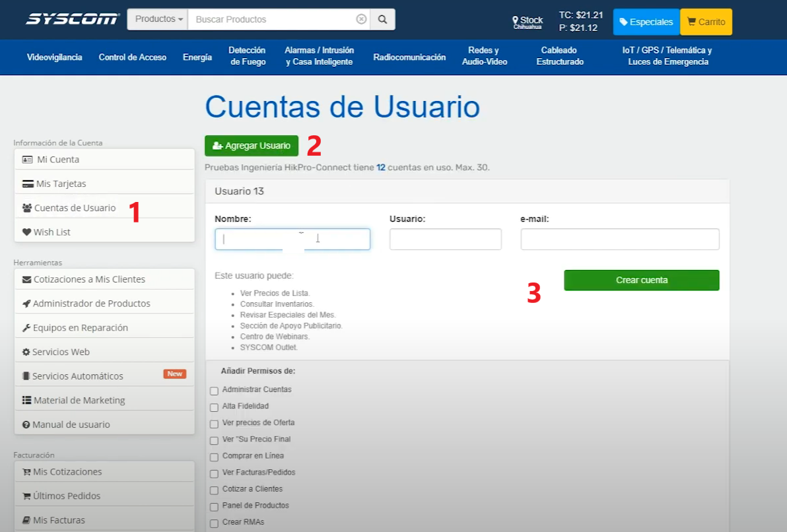Open Mis Tarjetas card icon entry
This screenshot has width=787, height=532.
[104, 183]
